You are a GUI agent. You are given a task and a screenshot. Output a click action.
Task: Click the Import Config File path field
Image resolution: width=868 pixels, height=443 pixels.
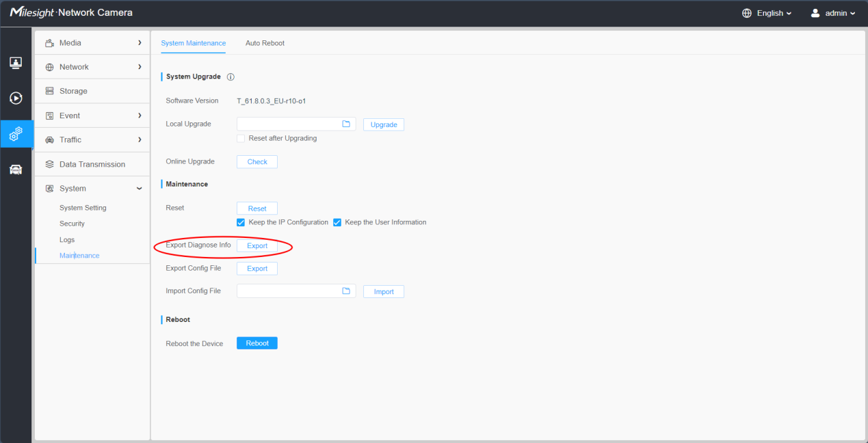(x=296, y=291)
